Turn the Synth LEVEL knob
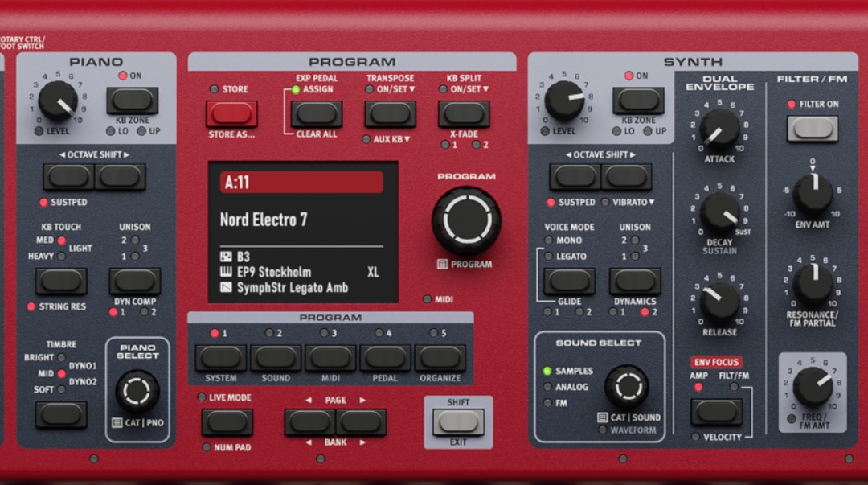 [x=564, y=101]
